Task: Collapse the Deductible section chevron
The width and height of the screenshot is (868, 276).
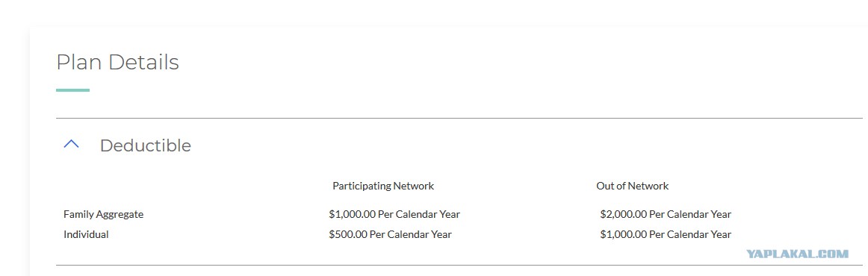Action: 72,145
